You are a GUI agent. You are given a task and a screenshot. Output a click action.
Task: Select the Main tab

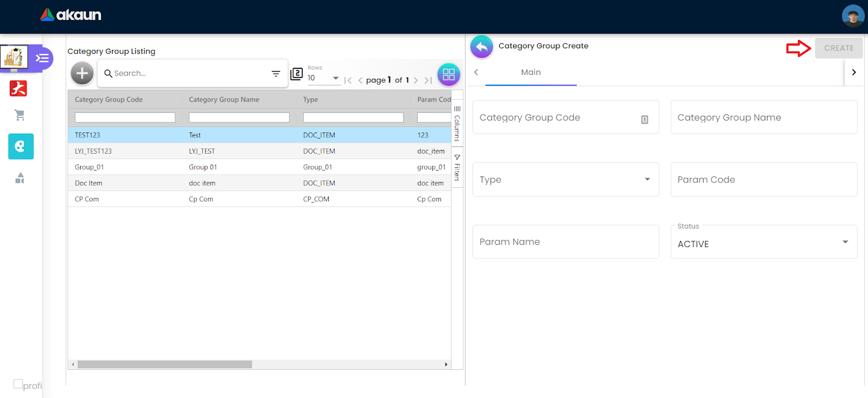pos(531,72)
